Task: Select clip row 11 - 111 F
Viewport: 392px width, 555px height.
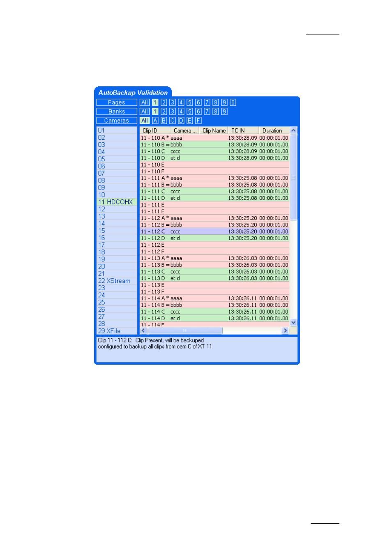Action: tap(214, 211)
